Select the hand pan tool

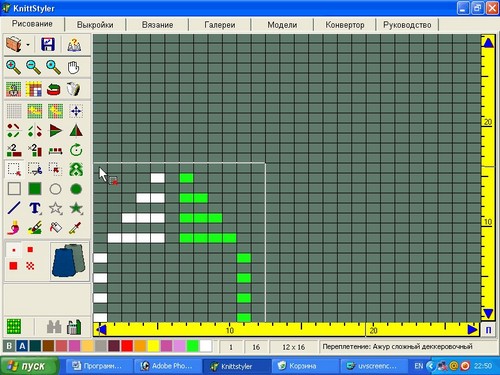(73, 67)
